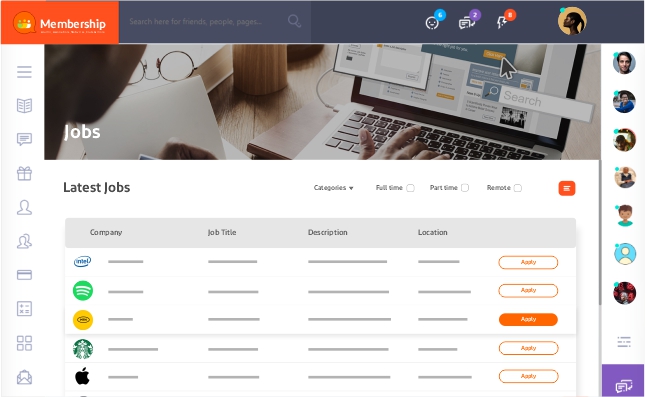Viewport: 645px width, 397px height.
Task: Open the credit card sidebar icon
Action: [24, 275]
